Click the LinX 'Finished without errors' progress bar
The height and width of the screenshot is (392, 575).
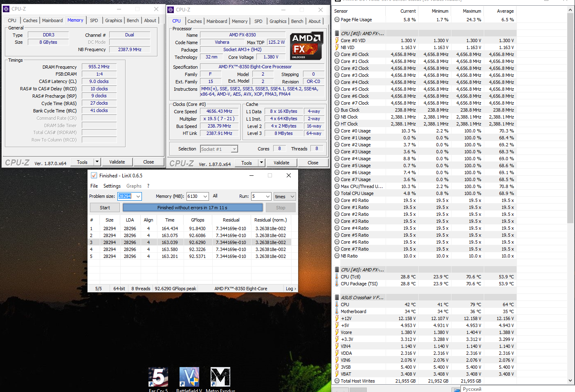point(193,208)
